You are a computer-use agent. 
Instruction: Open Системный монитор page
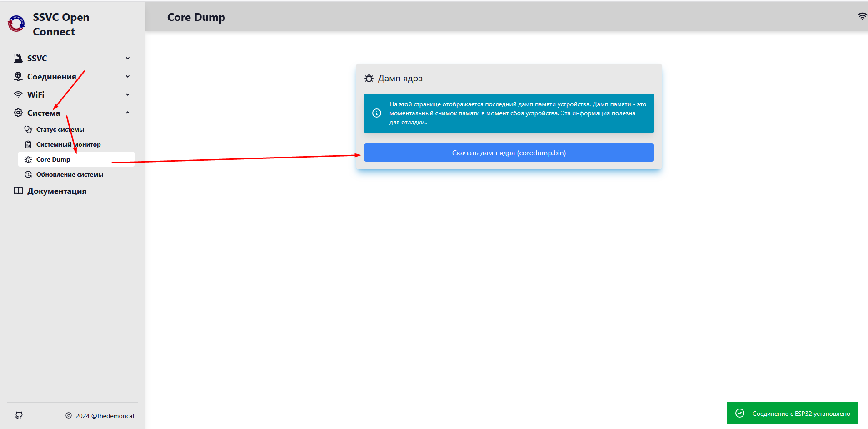(68, 144)
